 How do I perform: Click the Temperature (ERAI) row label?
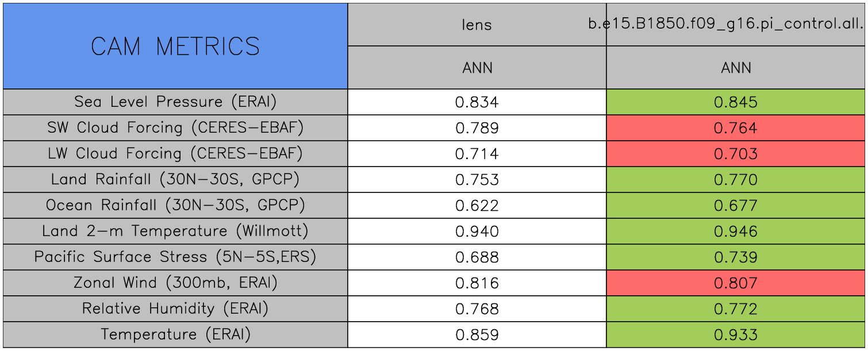point(175,334)
